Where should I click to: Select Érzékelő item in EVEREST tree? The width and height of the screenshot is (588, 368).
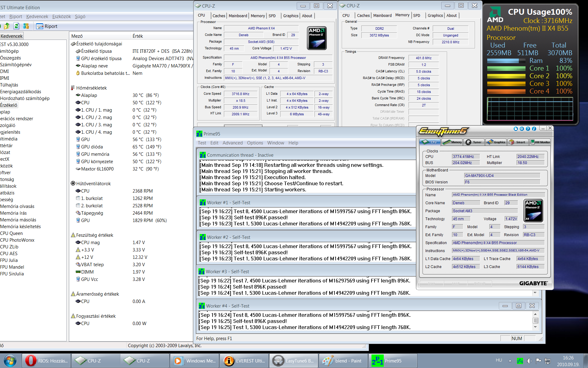9,105
